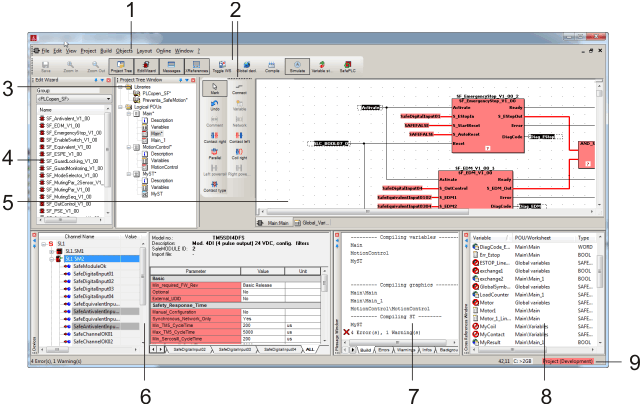Toggle the Simulate toolbar button
The image size is (644, 406).
pyautogui.click(x=297, y=66)
